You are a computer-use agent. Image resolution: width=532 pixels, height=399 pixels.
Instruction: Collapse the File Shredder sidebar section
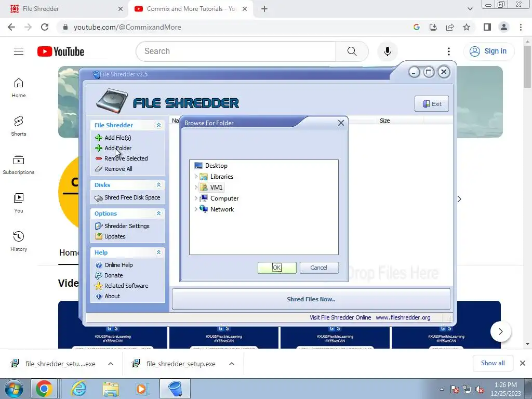tap(158, 125)
